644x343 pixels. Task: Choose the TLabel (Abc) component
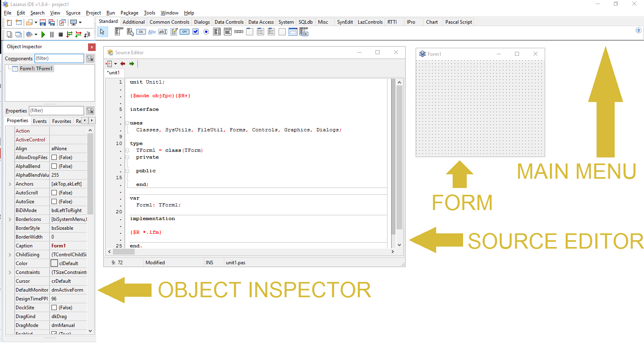pos(152,32)
